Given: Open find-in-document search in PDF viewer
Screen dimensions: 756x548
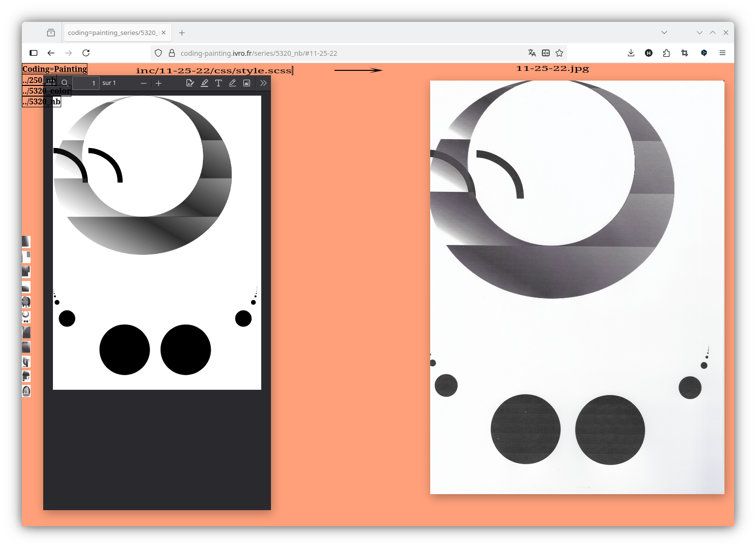Looking at the screenshot, I should [65, 83].
